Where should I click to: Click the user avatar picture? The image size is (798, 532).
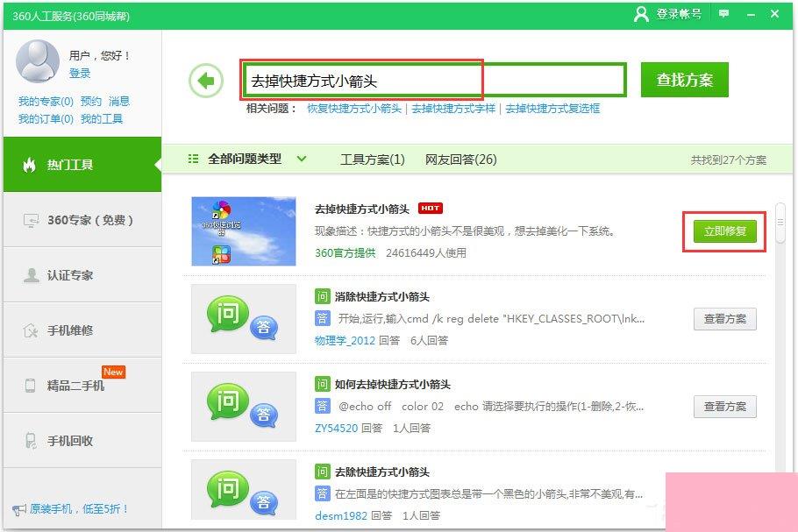38,61
